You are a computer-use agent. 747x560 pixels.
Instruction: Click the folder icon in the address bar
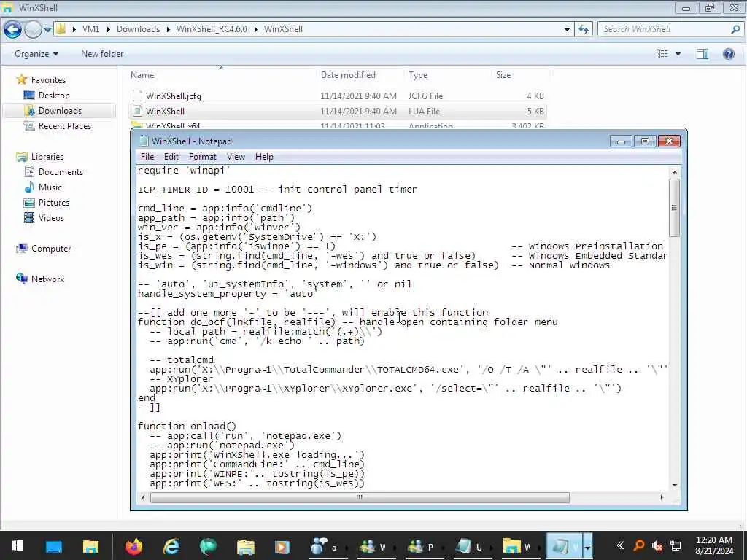(61, 29)
